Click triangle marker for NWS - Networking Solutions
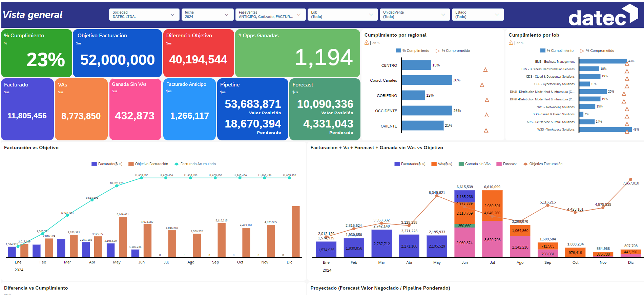 click(x=627, y=109)
